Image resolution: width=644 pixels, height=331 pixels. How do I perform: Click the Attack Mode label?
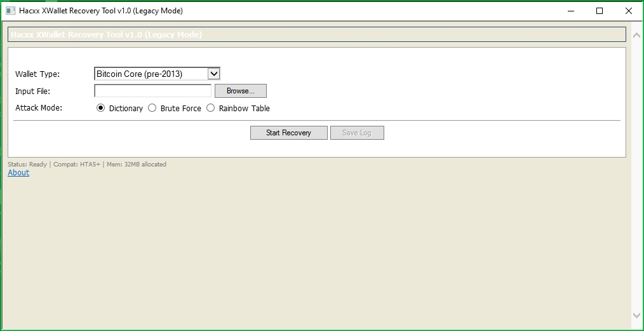point(39,107)
